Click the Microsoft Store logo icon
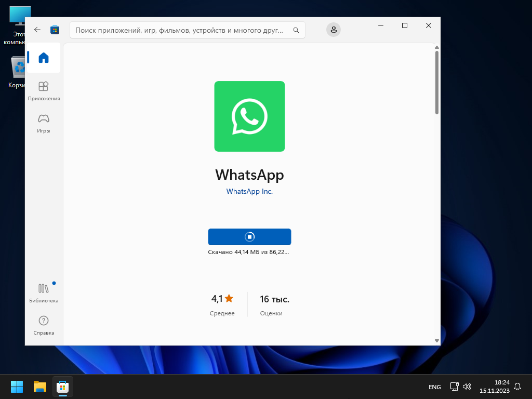The width and height of the screenshot is (532, 399). 55,30
